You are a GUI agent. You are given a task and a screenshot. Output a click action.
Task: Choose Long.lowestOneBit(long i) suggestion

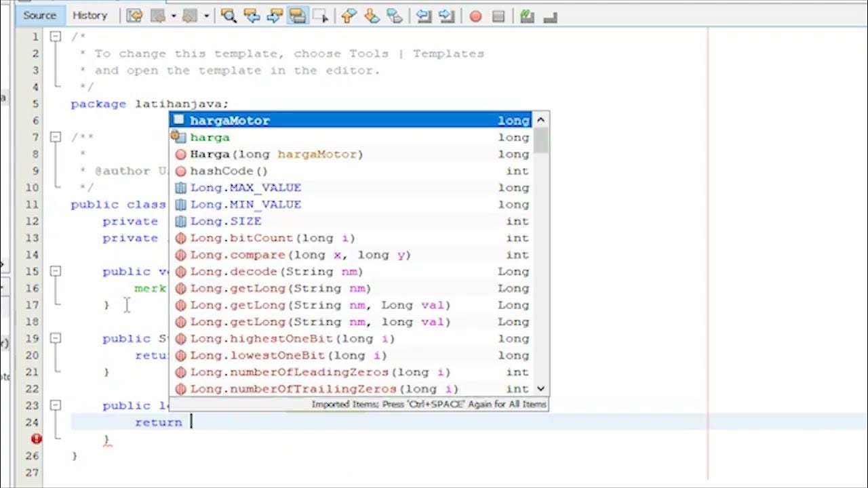pyautogui.click(x=351, y=355)
